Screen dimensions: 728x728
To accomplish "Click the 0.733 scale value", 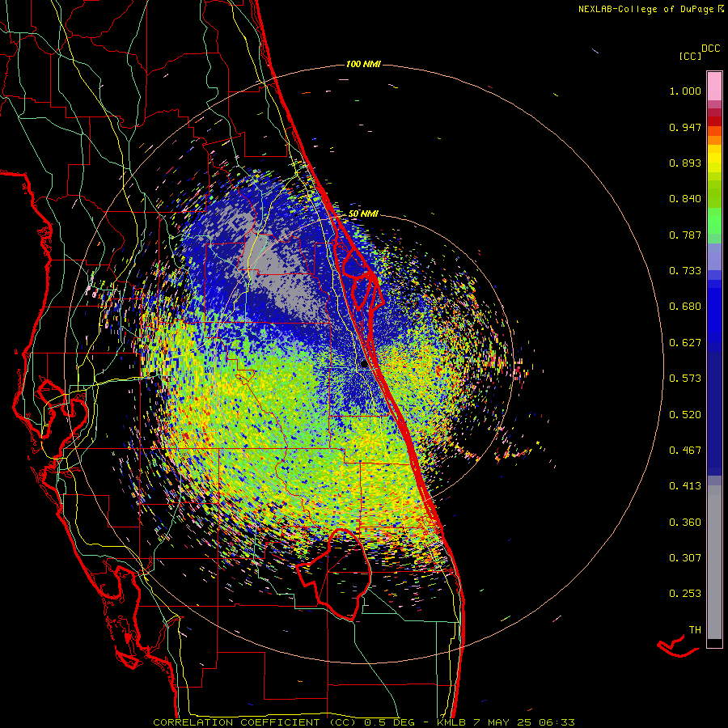I will point(685,271).
